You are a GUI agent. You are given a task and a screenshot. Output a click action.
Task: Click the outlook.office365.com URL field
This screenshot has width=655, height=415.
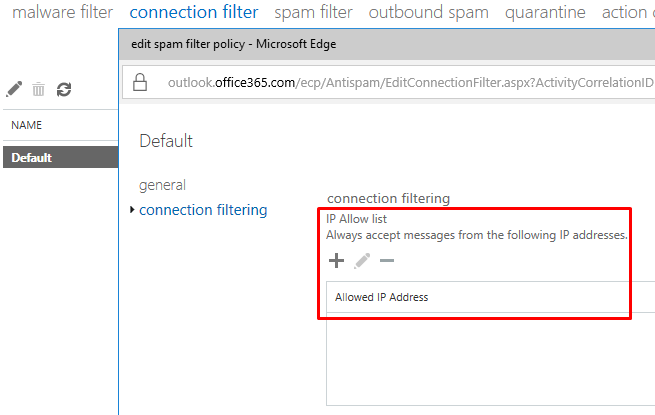pyautogui.click(x=410, y=82)
